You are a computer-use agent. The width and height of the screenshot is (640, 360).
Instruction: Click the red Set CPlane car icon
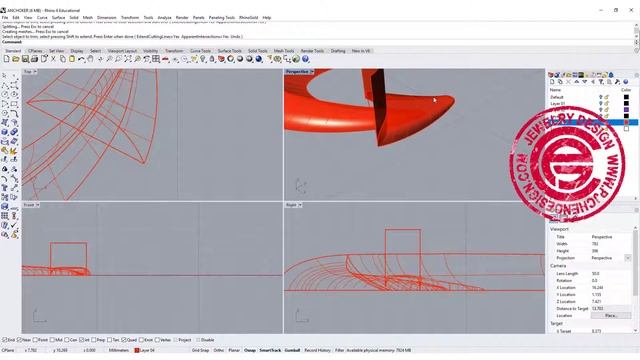[x=165, y=59]
